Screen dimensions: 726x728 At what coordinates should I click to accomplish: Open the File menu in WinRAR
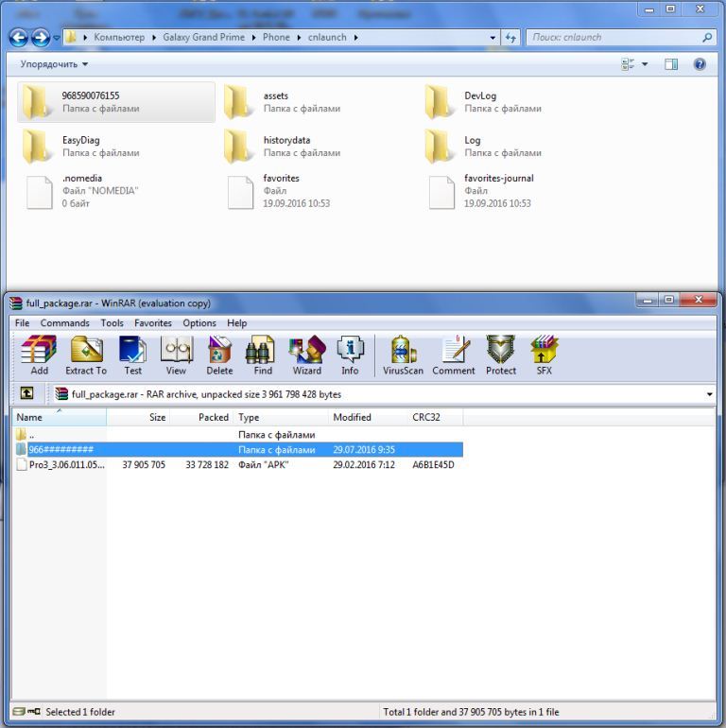coord(22,323)
